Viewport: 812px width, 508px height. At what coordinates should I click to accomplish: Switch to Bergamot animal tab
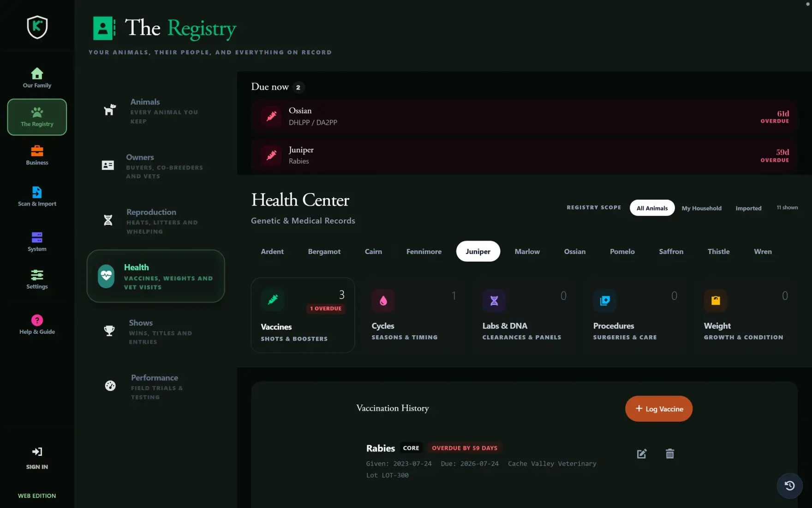324,251
